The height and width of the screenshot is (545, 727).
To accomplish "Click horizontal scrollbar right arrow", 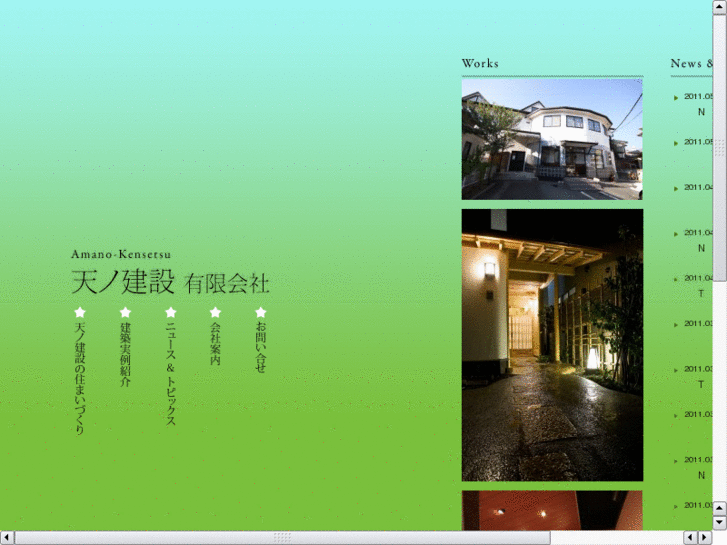I will [705, 538].
